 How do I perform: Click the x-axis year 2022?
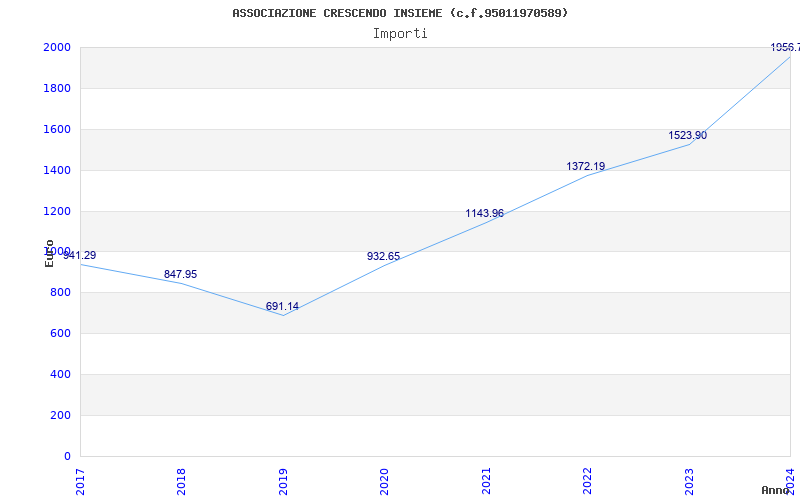click(587, 482)
